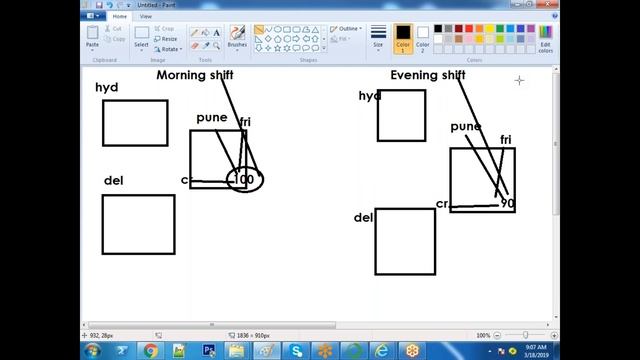The height and width of the screenshot is (360, 640).
Task: Open the Paint file menu button
Action: [93, 16]
